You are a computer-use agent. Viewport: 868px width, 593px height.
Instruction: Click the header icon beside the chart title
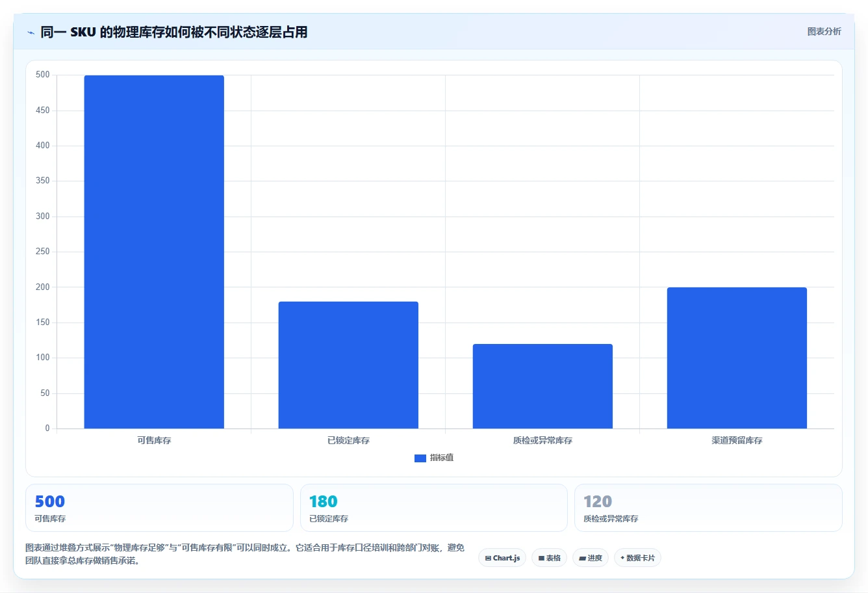pos(31,33)
